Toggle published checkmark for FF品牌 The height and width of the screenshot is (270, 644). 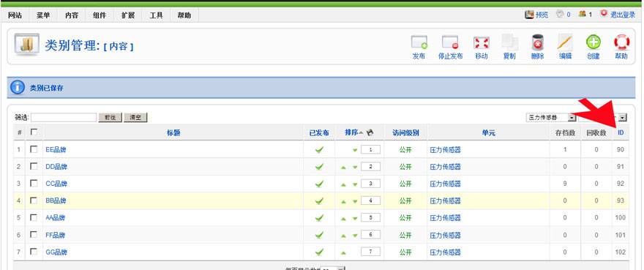point(319,235)
